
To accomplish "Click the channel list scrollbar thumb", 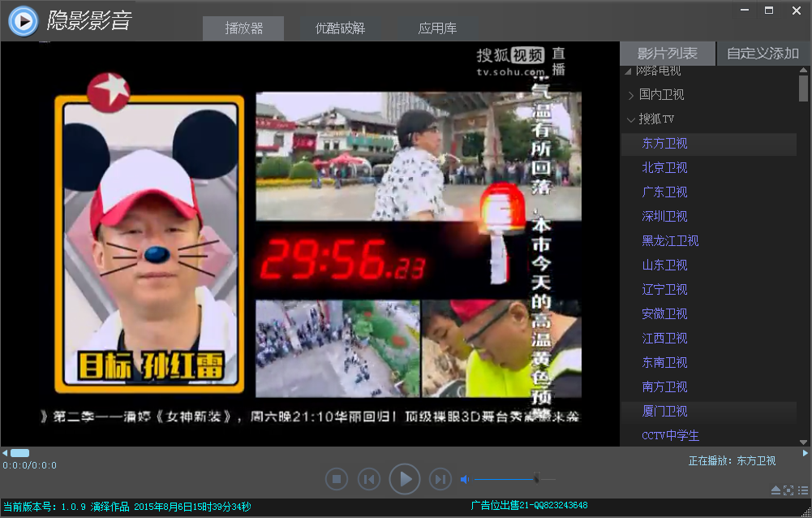I will [x=804, y=88].
